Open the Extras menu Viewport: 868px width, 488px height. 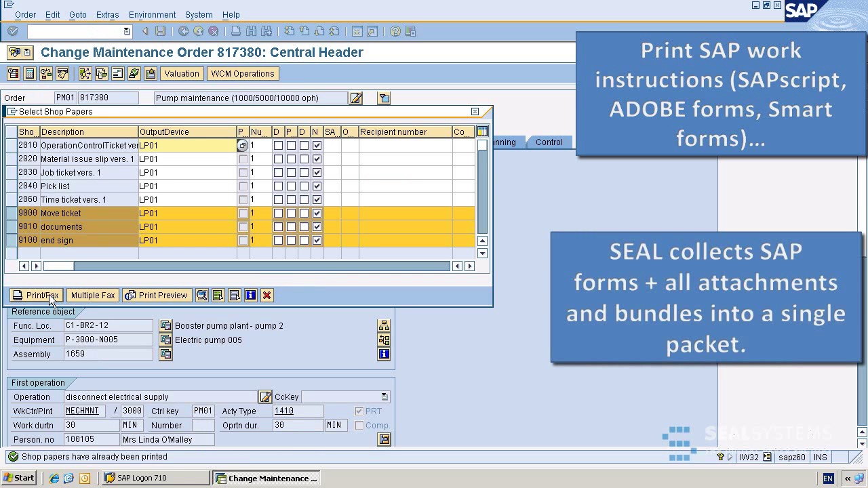107,14
